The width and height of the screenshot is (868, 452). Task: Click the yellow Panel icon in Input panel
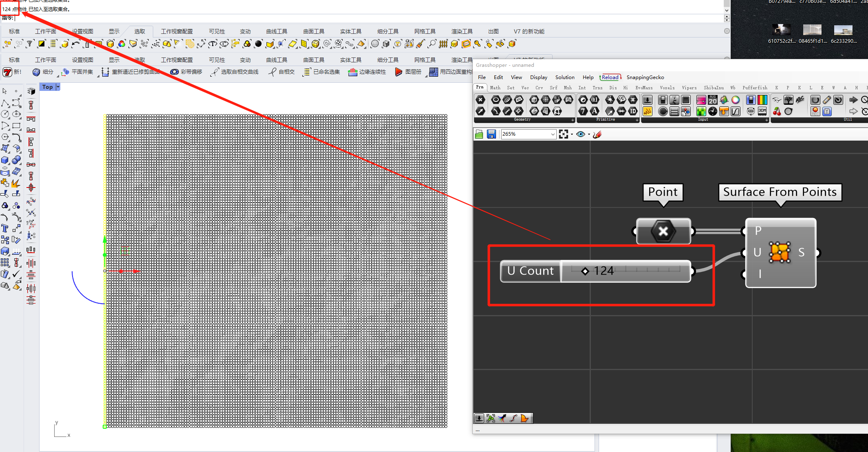647,111
